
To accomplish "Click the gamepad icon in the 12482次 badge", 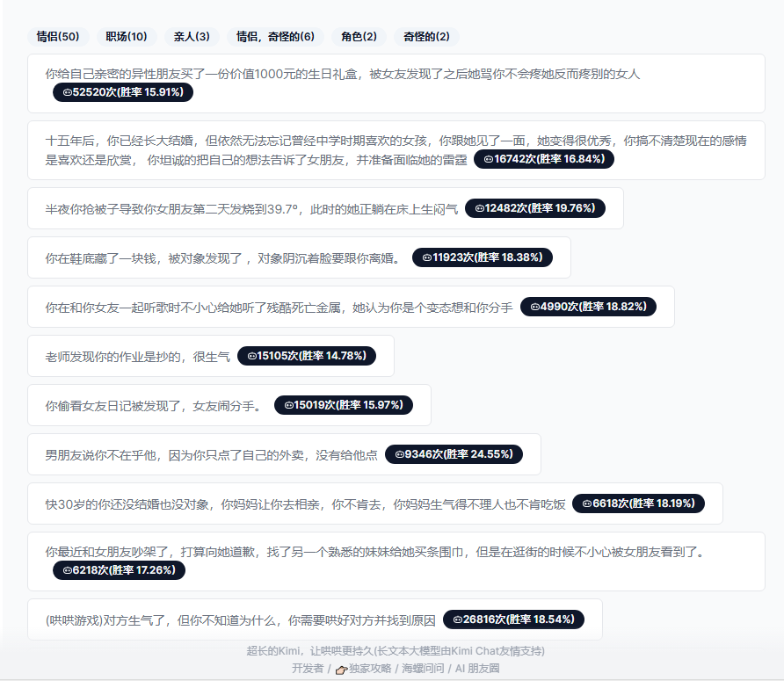I will click(x=480, y=208).
